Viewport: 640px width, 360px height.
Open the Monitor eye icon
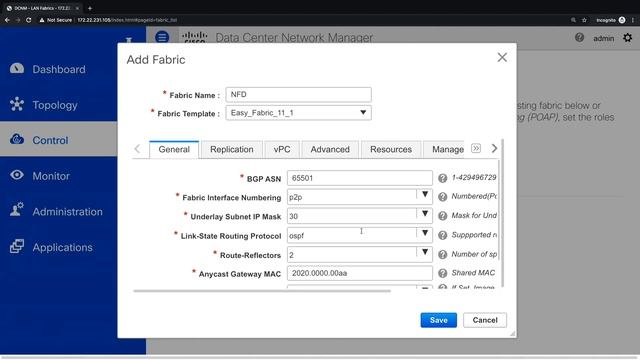[17, 175]
